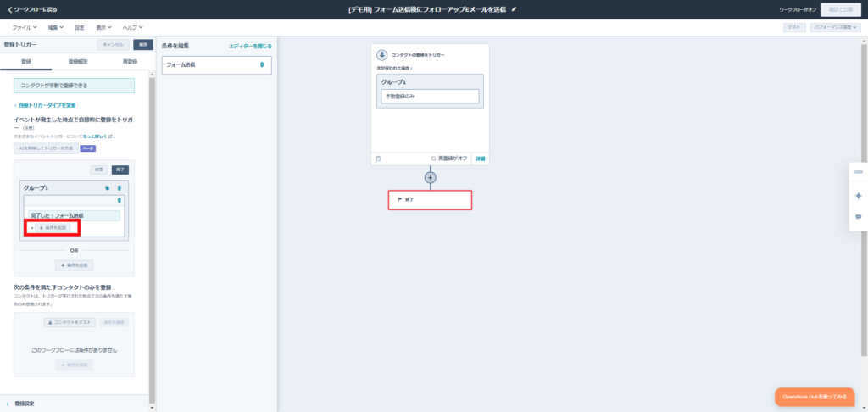Click the left panel scroll-down arrow
Image resolution: width=868 pixels, height=412 pixels.
pos(153,408)
